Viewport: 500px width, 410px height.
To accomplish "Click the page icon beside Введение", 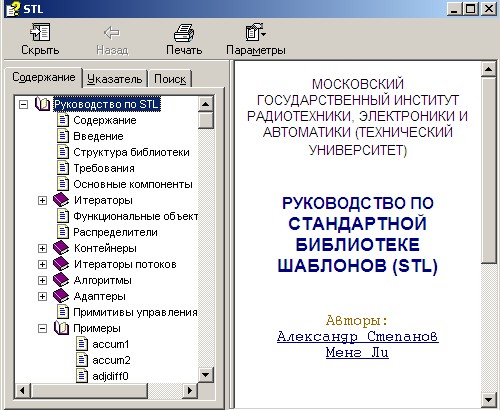I will coord(63,136).
